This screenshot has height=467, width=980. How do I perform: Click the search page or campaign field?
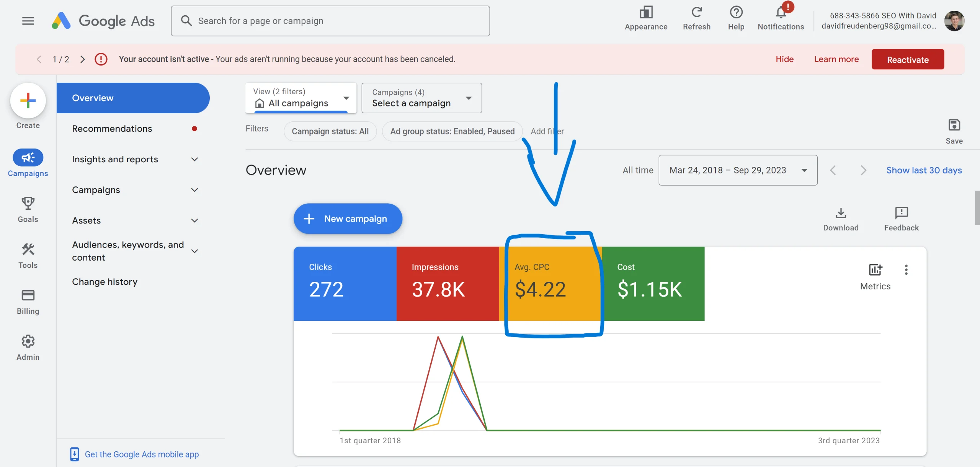[x=330, y=21]
